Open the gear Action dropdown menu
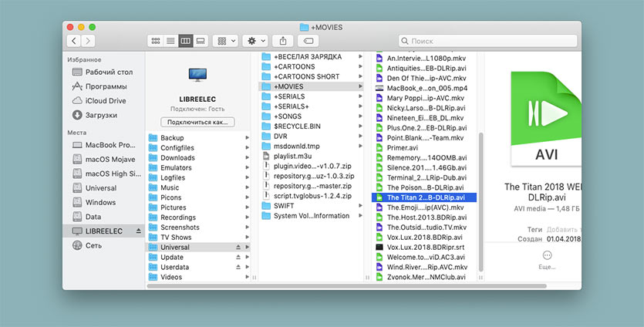This screenshot has width=644, height=327. point(255,40)
